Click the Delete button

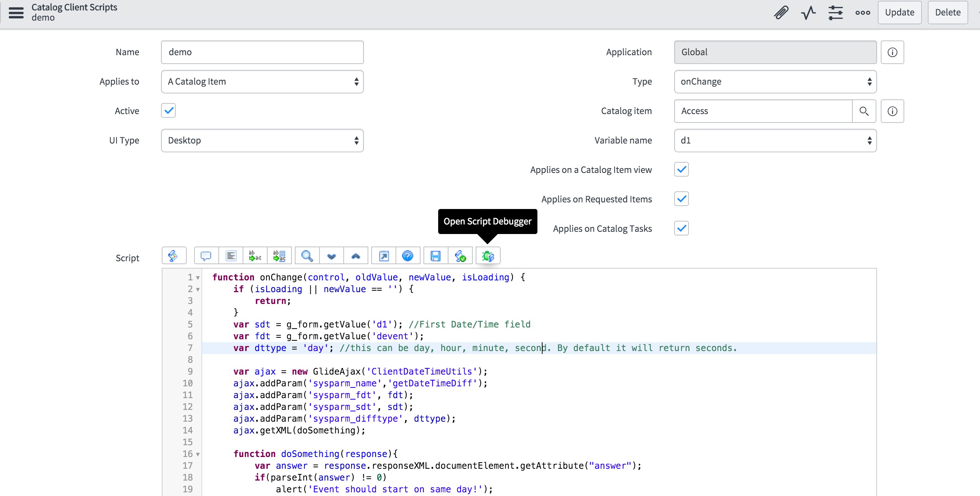pyautogui.click(x=948, y=13)
